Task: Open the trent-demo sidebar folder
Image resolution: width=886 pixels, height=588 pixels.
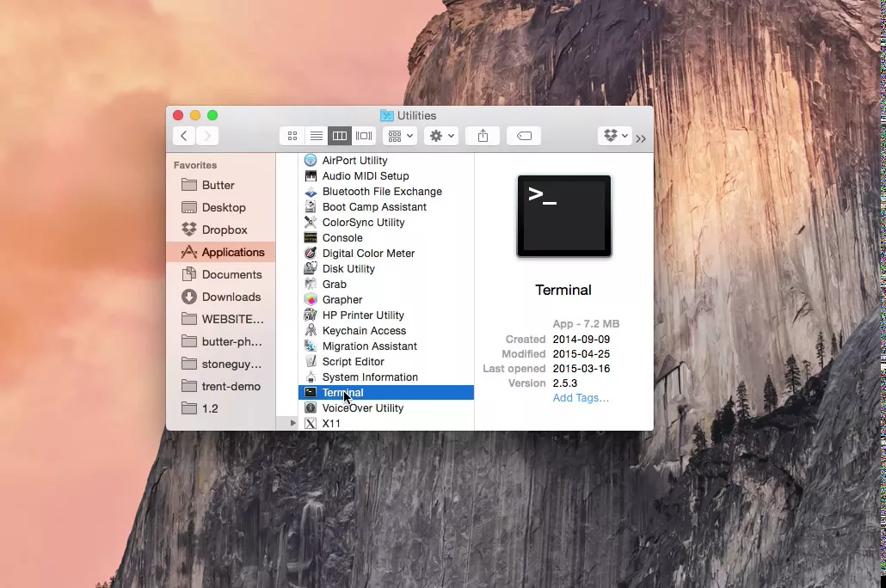Action: tap(221, 386)
